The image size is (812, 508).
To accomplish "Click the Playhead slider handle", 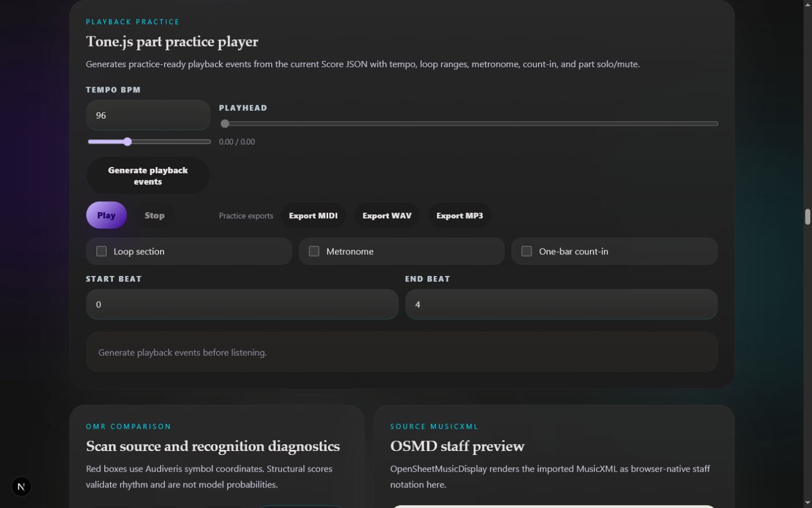I will (225, 123).
